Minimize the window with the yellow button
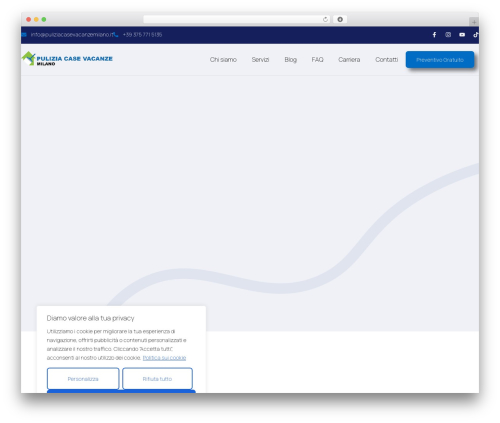The height and width of the screenshot is (423, 500). [36, 20]
